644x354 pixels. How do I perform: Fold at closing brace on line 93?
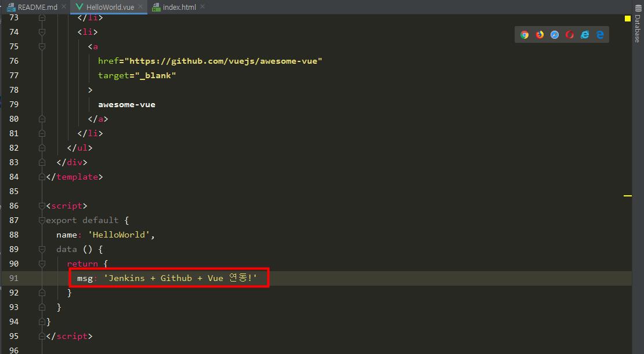point(42,307)
